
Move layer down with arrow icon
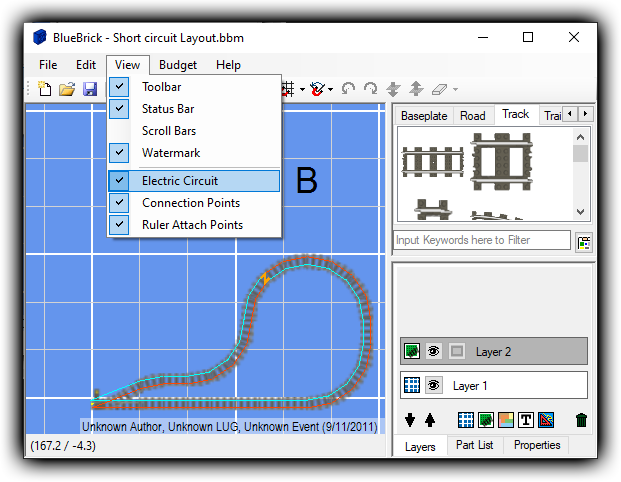pyautogui.click(x=410, y=420)
